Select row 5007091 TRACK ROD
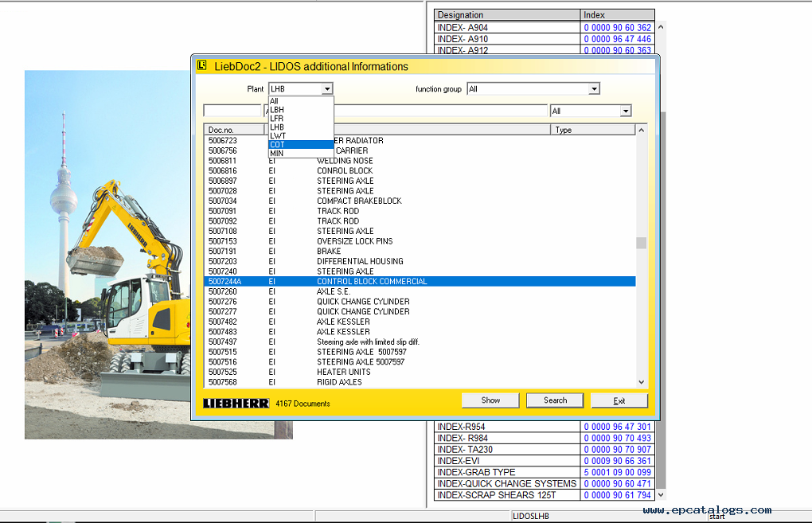 420,211
